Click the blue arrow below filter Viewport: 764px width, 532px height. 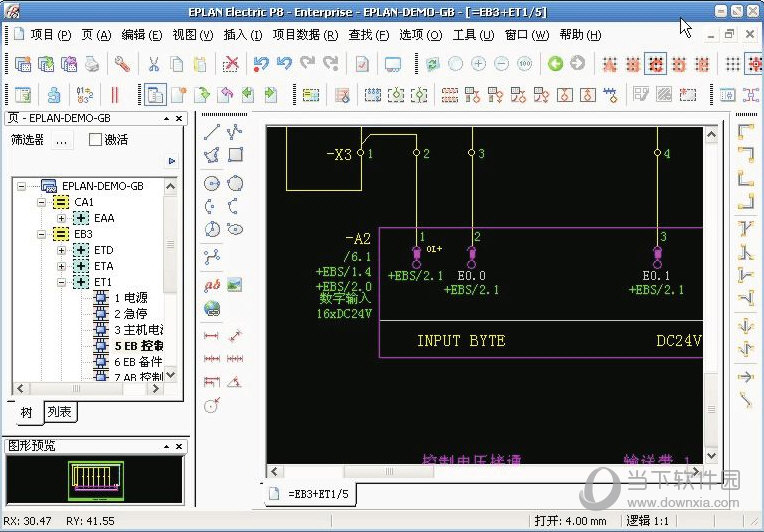pyautogui.click(x=172, y=161)
